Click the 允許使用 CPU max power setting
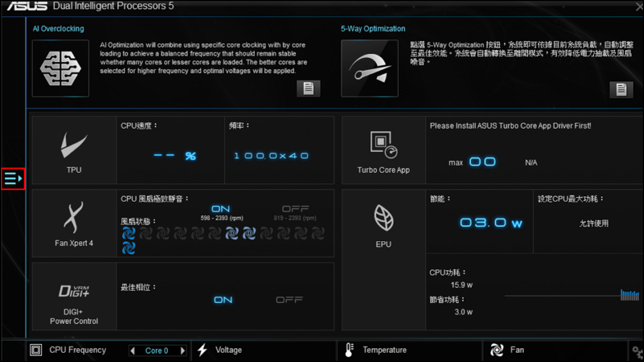Screen dimensions: 644x362 594,223
